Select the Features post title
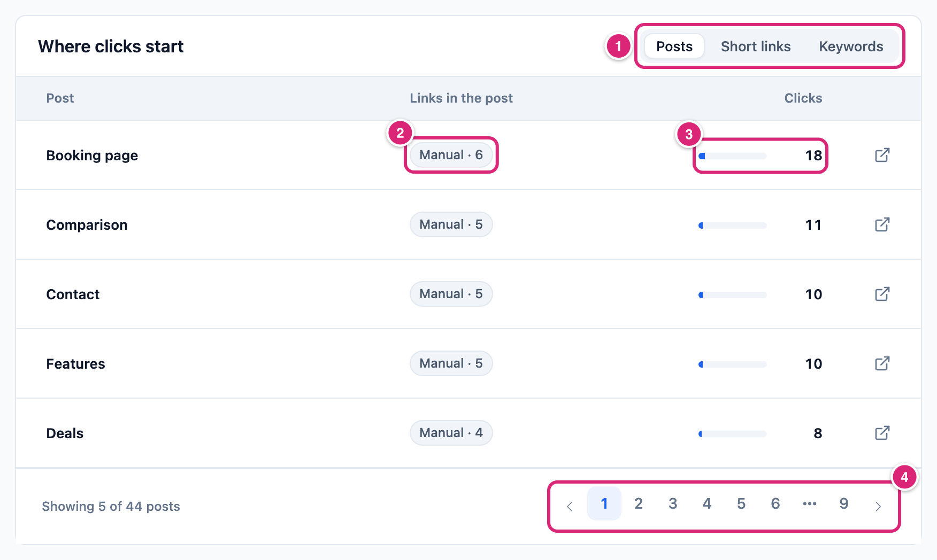 click(75, 364)
